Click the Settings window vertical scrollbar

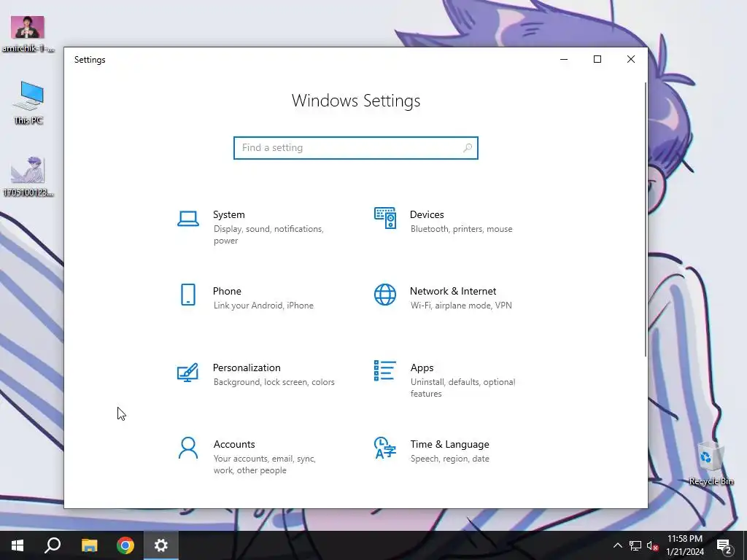pyautogui.click(x=646, y=219)
